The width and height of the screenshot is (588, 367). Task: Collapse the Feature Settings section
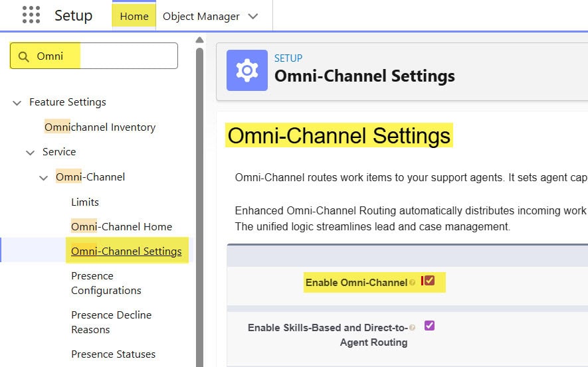[x=17, y=103]
